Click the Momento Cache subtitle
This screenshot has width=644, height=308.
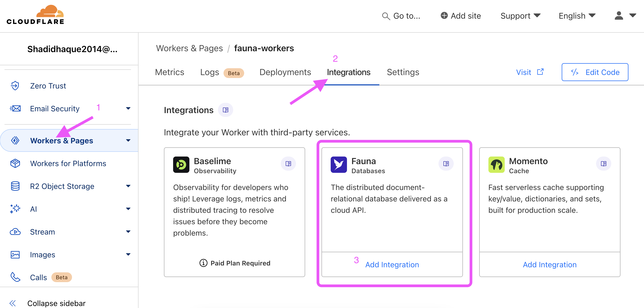tap(519, 171)
